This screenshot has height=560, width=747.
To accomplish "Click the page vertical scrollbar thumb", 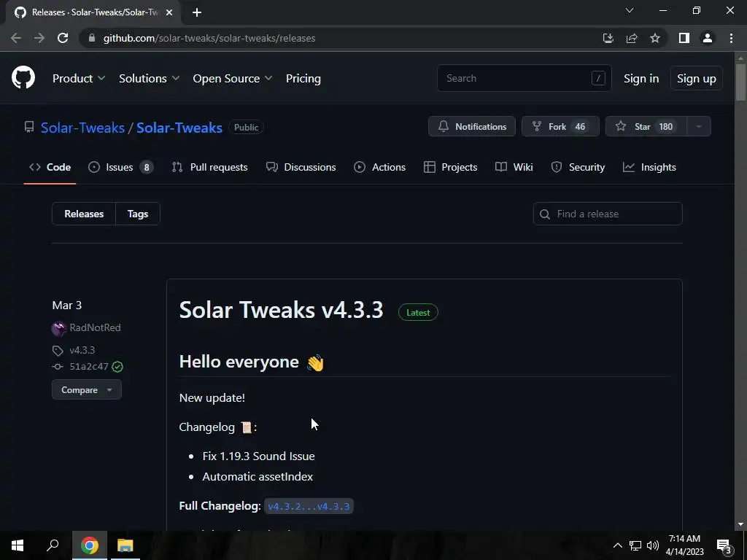I will click(740, 82).
